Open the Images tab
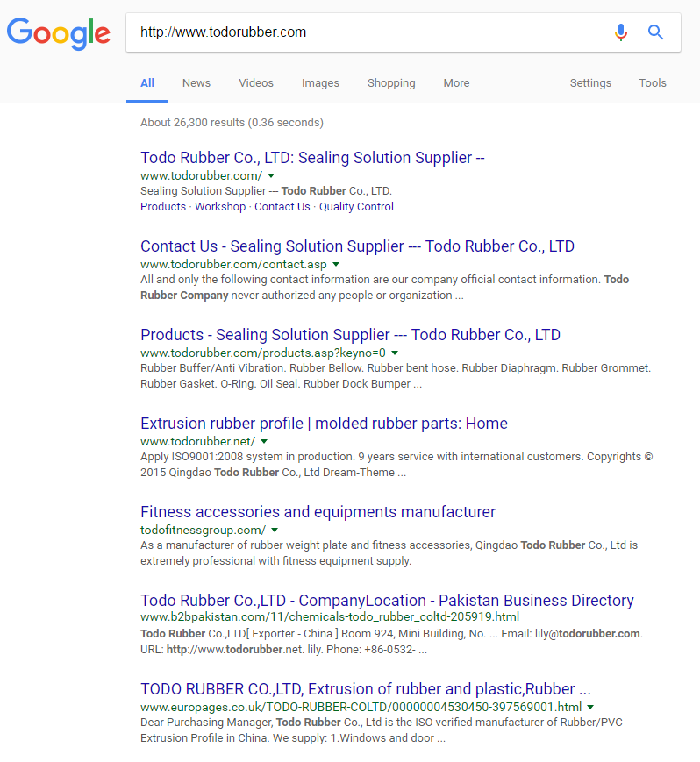 click(320, 83)
